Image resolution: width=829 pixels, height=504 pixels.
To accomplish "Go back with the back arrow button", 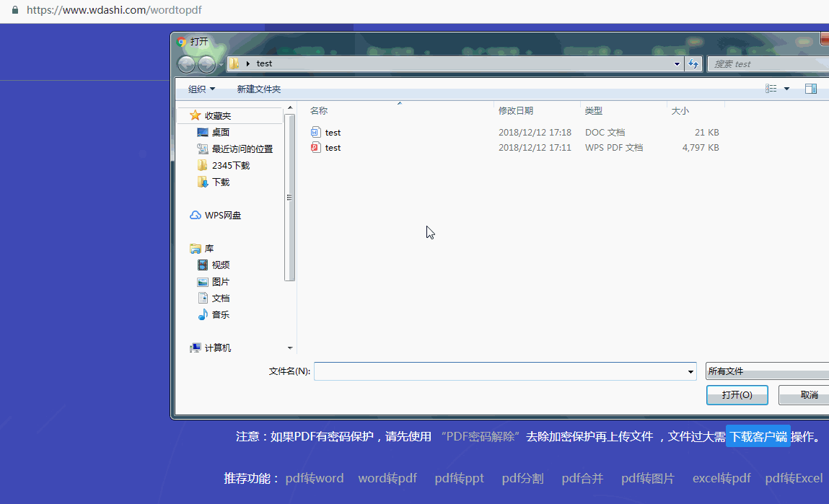I will click(186, 64).
